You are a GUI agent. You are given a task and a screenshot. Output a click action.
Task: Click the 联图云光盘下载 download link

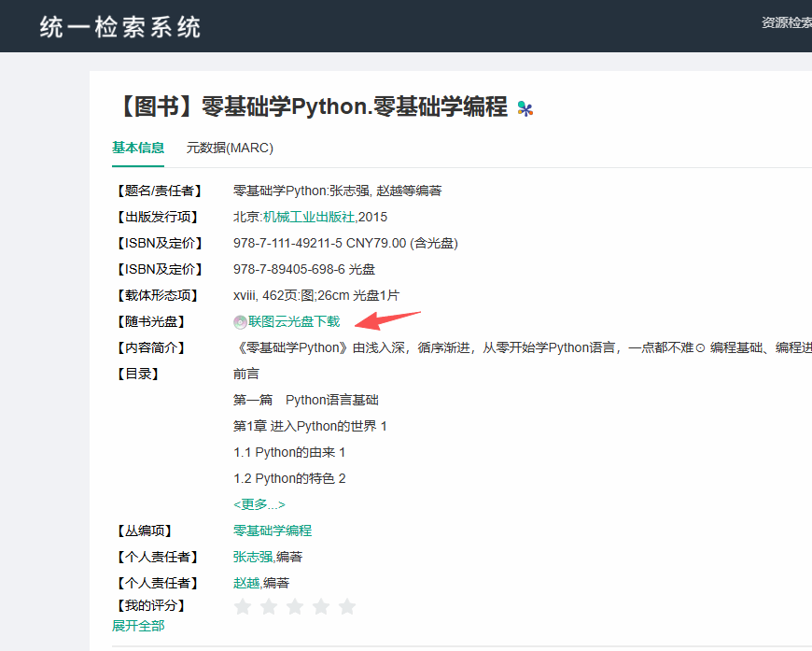pyautogui.click(x=294, y=321)
